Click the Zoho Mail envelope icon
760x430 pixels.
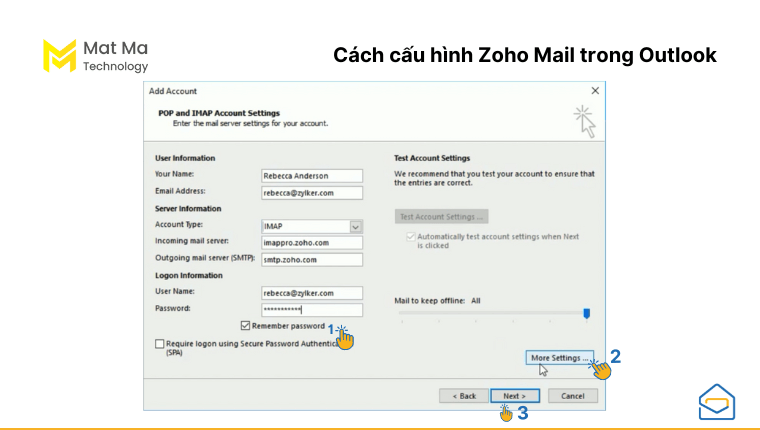pyautogui.click(x=716, y=402)
